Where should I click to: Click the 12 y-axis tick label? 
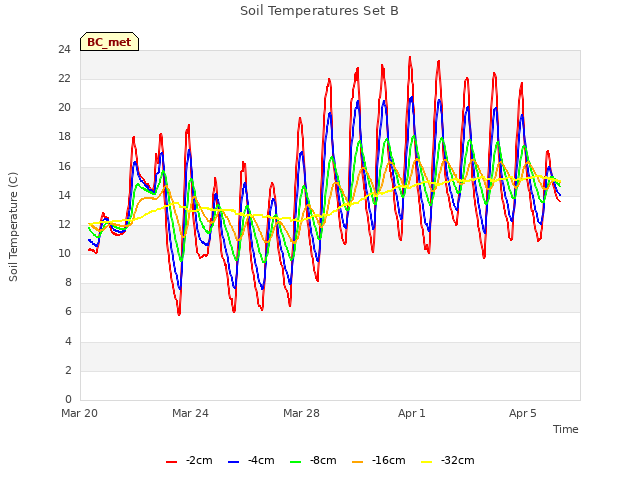[x=64, y=225]
